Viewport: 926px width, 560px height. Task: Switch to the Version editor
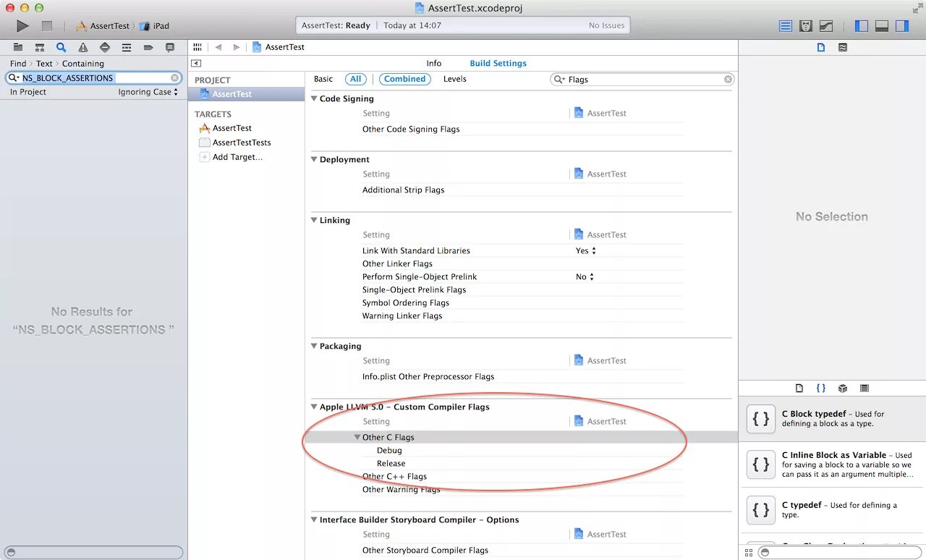[x=826, y=26]
